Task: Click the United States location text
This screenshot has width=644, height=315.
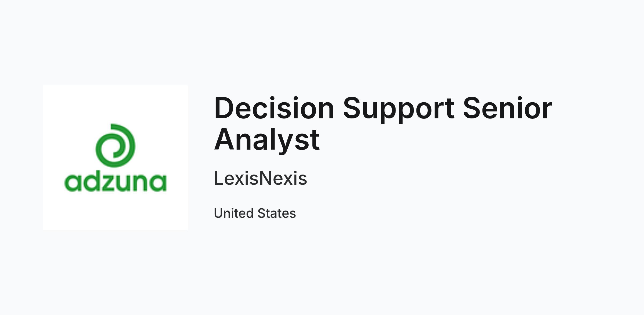Action: tap(255, 213)
